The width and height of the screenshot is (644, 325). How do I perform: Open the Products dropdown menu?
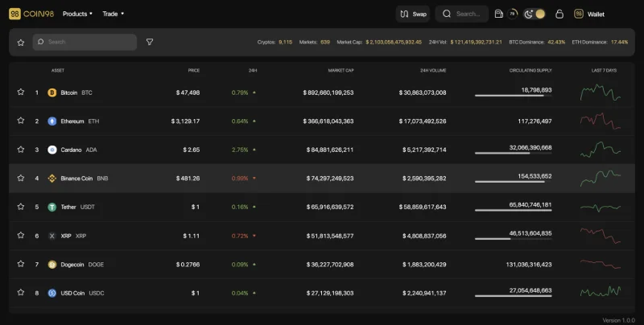click(77, 14)
